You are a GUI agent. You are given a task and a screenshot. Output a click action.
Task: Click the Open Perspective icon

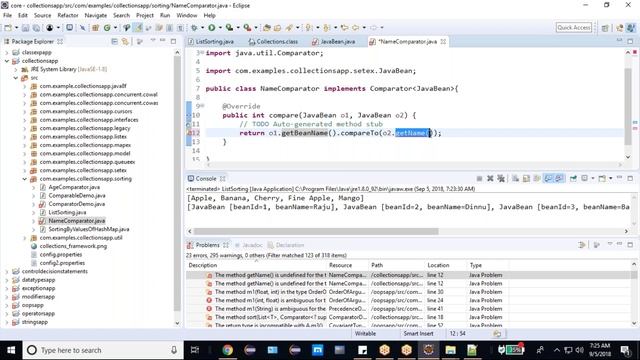(605, 28)
